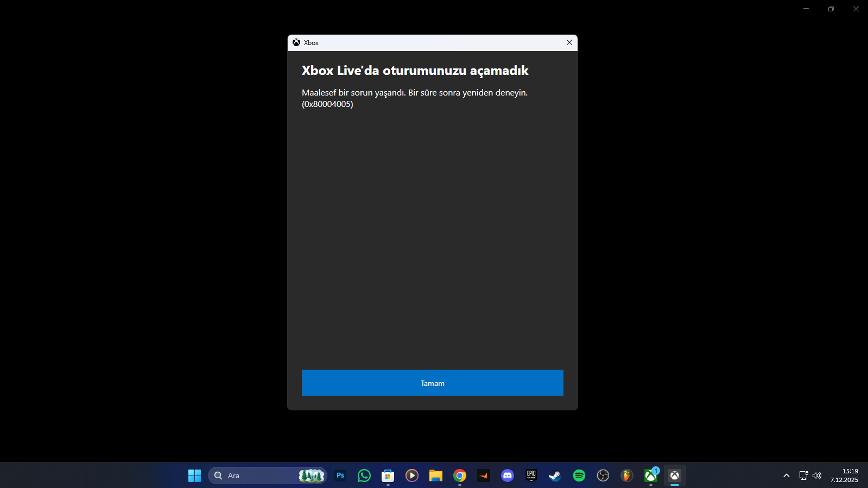868x488 pixels.
Task: Restore down the background Xbox window
Action: [831, 9]
